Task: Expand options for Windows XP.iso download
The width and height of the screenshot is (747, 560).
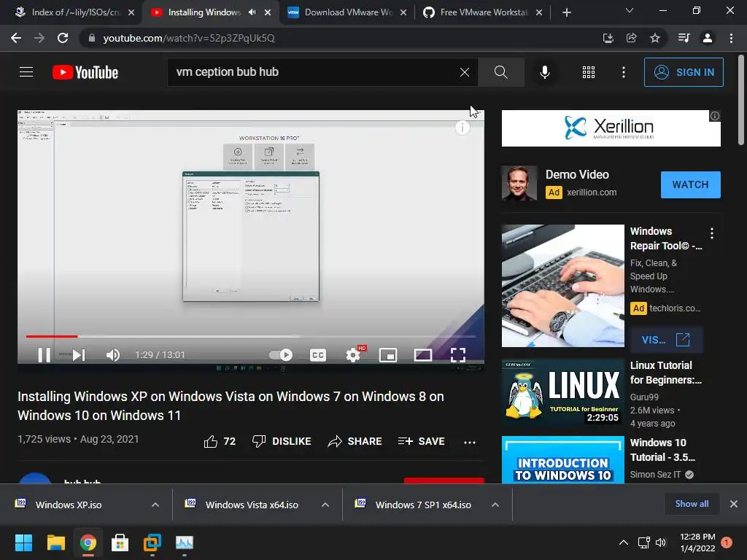Action: tap(155, 505)
